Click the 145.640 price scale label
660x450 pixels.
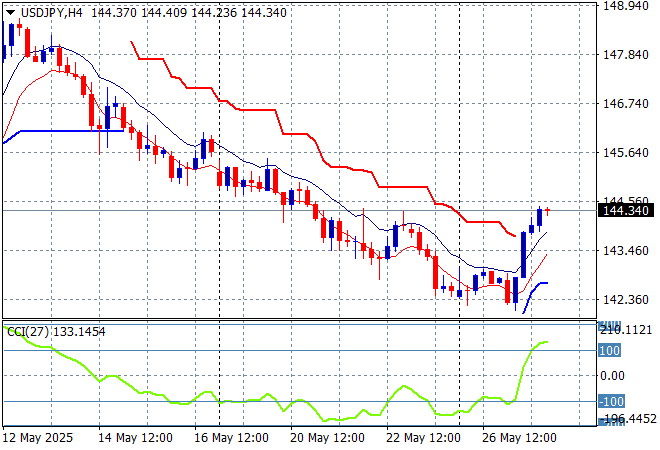(624, 153)
